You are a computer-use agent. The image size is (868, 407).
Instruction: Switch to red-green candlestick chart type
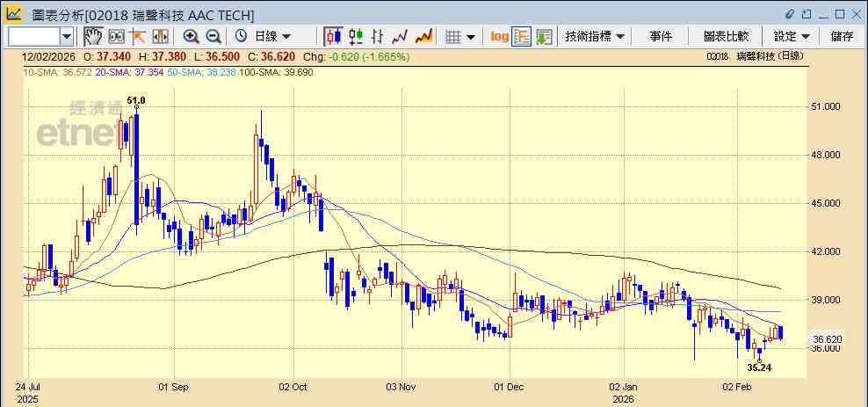pyautogui.click(x=356, y=37)
